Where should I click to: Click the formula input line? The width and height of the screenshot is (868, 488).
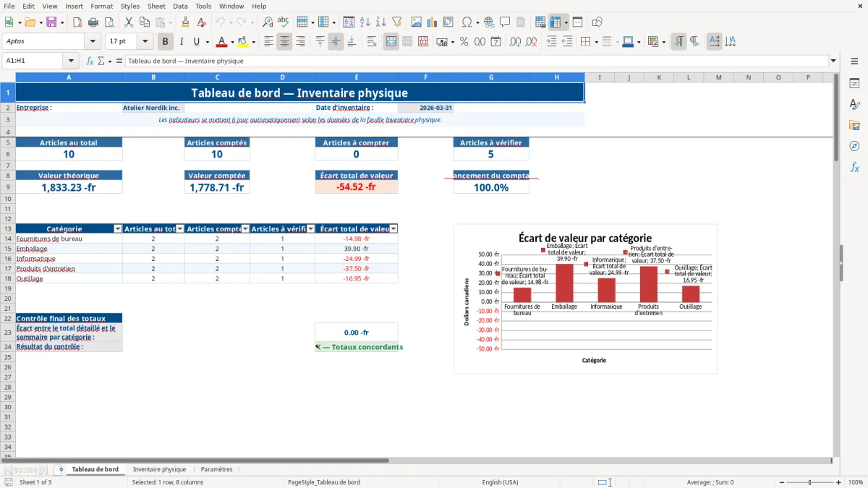click(477, 61)
